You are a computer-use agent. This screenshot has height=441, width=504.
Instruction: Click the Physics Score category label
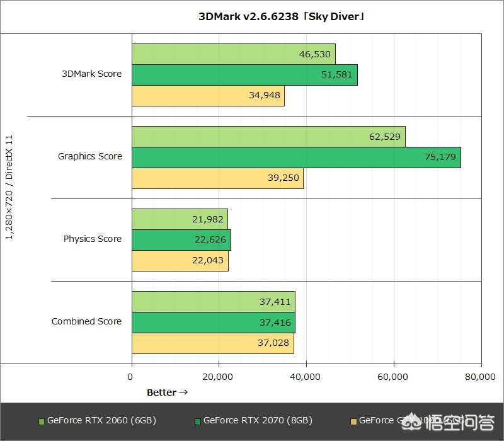point(93,239)
